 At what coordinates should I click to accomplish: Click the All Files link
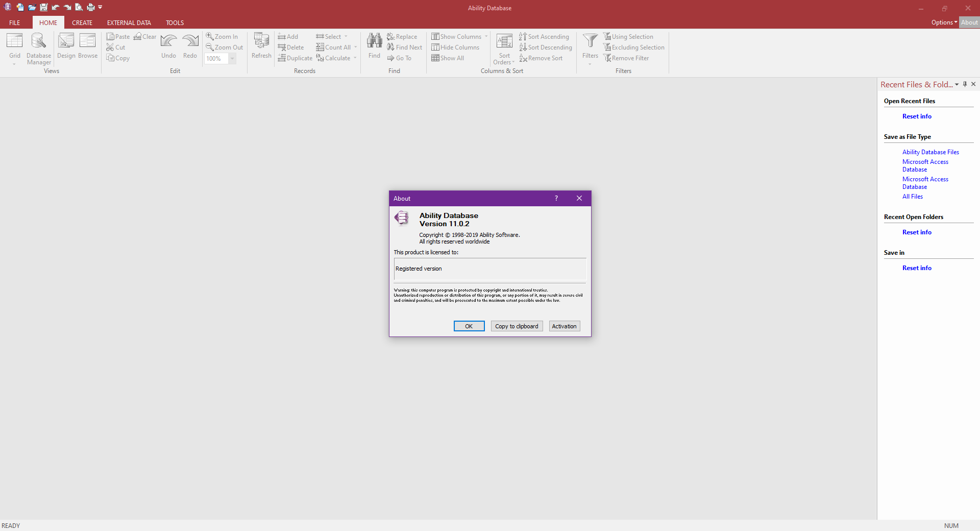913,197
